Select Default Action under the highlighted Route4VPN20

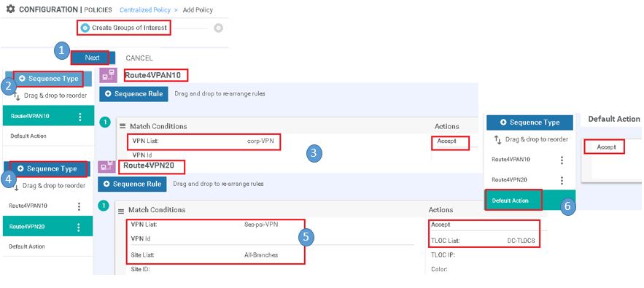pyautogui.click(x=27, y=246)
